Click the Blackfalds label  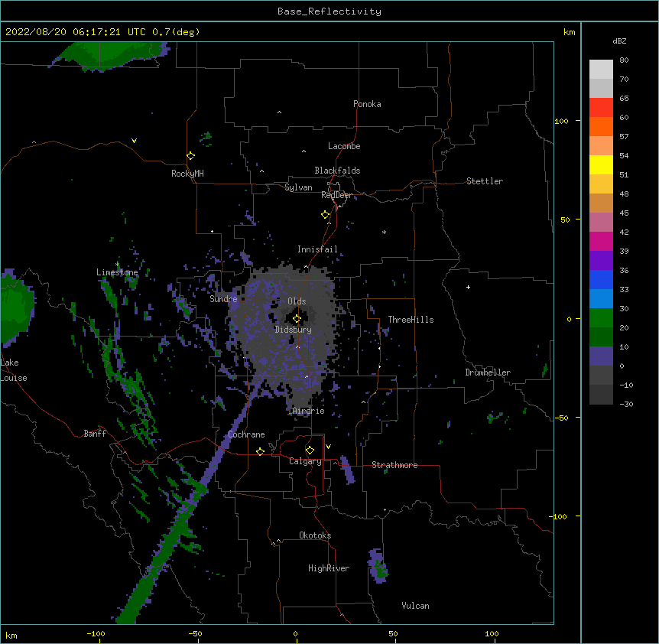337,171
